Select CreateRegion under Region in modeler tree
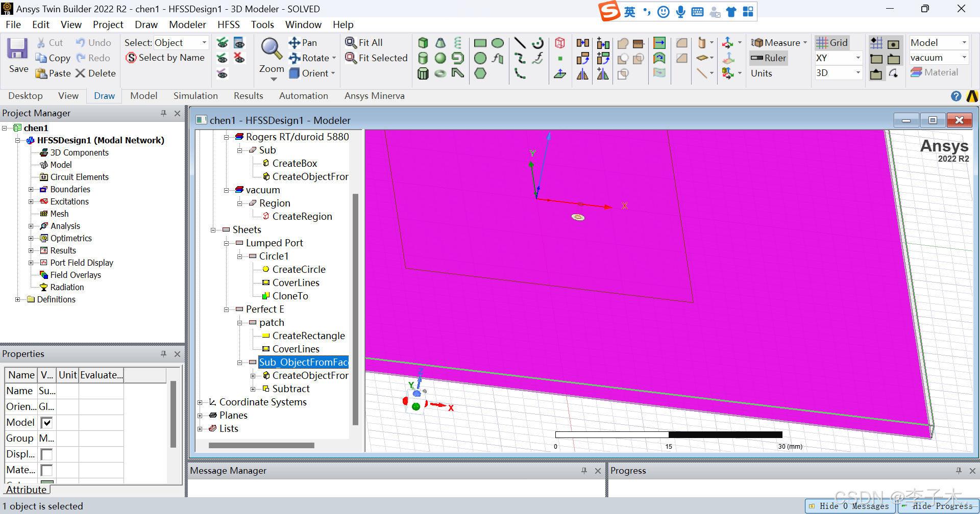 302,217
